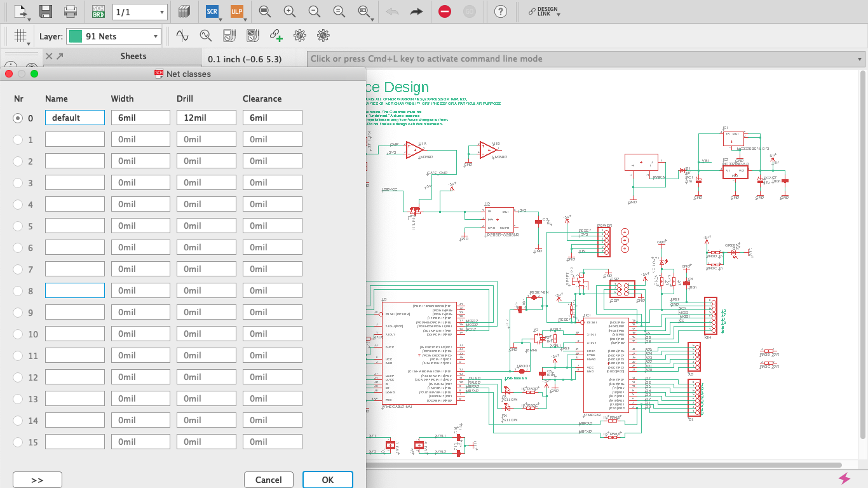The image size is (868, 488).
Task: Click the Name field containing default
Action: click(x=75, y=118)
